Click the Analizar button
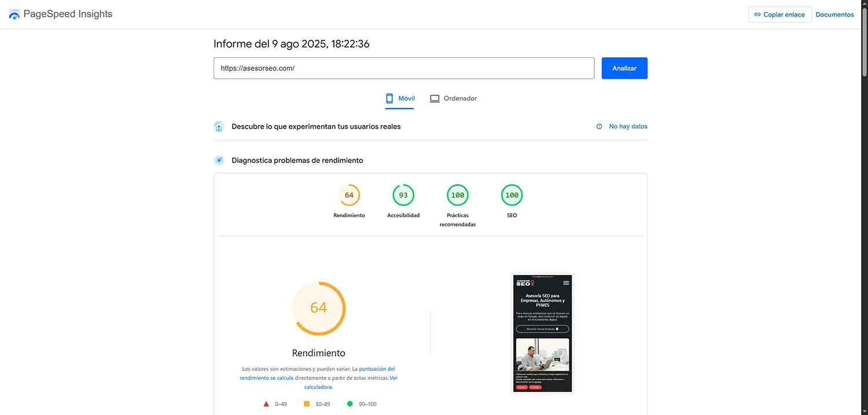Viewport: 868px width, 415px height. (624, 68)
